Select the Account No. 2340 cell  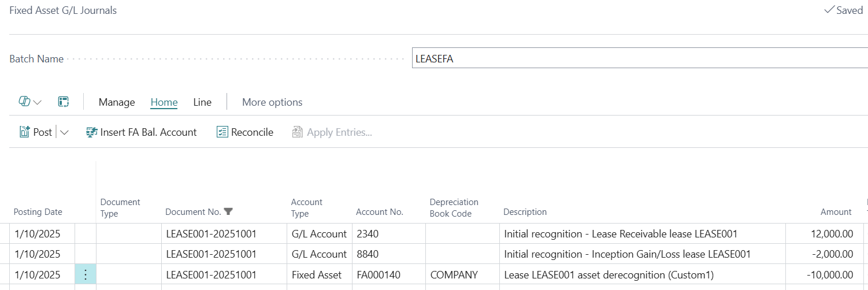388,234
